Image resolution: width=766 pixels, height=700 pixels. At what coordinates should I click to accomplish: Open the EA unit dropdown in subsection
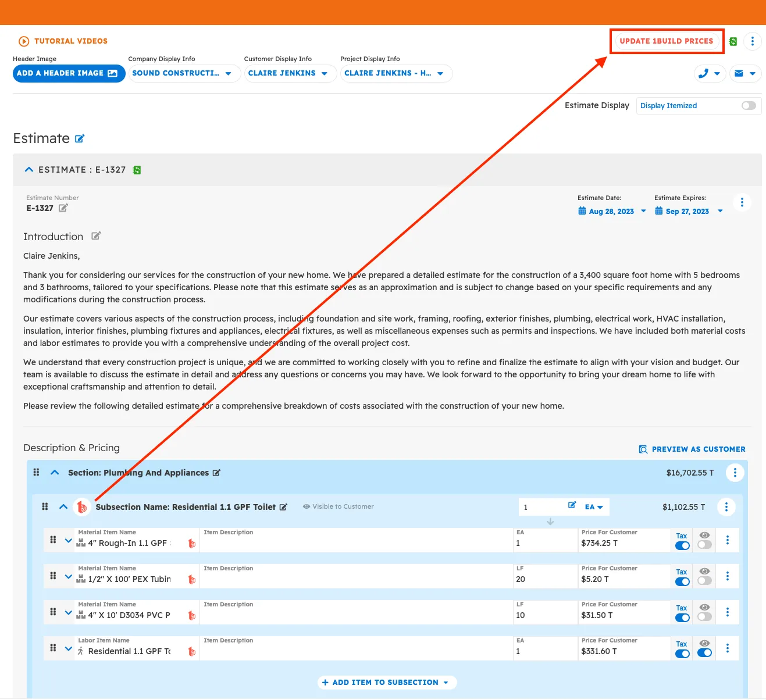point(594,507)
